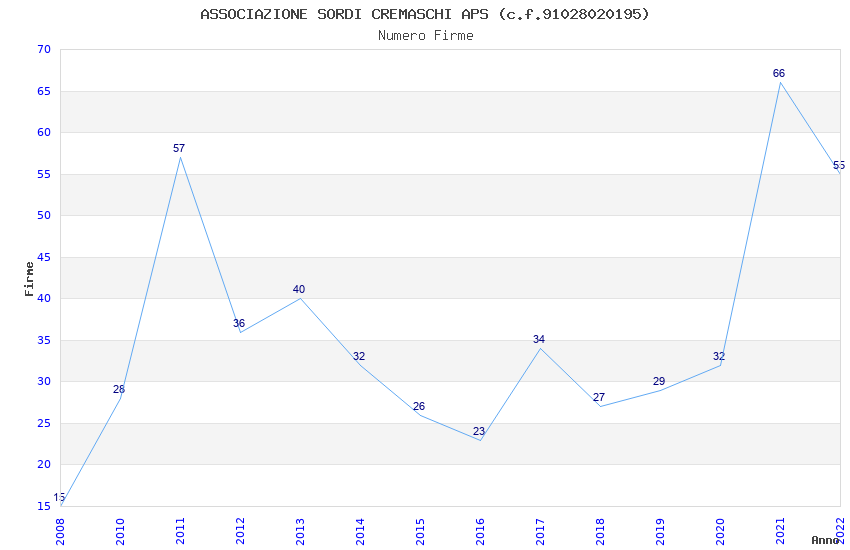
Task: Click the y-axis value 65
Action: (x=44, y=91)
